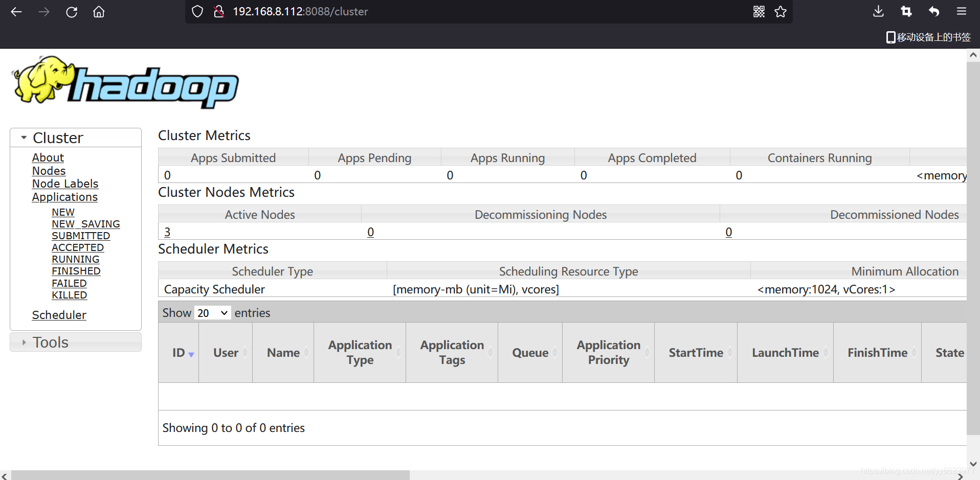
Task: Sort the table by ID column
Action: 179,353
